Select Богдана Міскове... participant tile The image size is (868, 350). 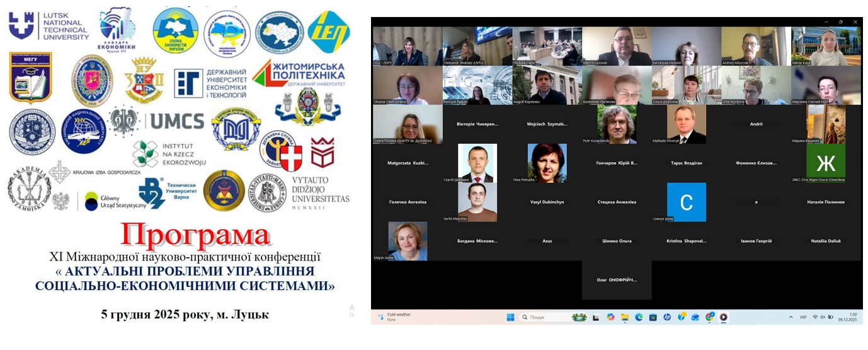pos(477,241)
